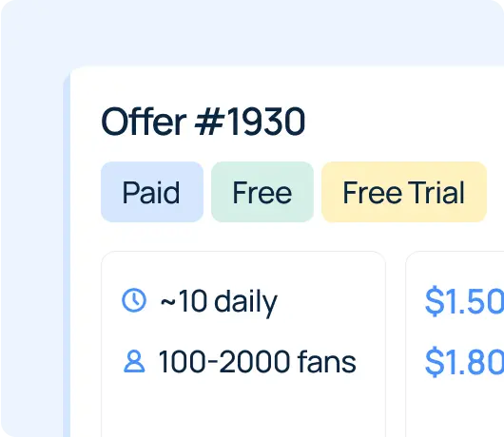Image resolution: width=504 pixels, height=437 pixels.
Task: Choose the yellow Free Trial tag
Action: [404, 192]
